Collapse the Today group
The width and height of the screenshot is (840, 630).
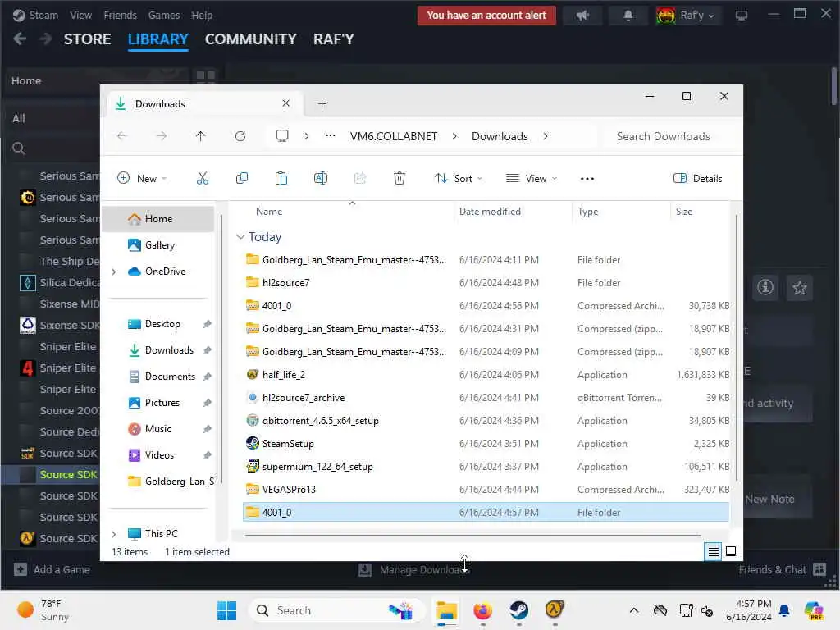[240, 237]
